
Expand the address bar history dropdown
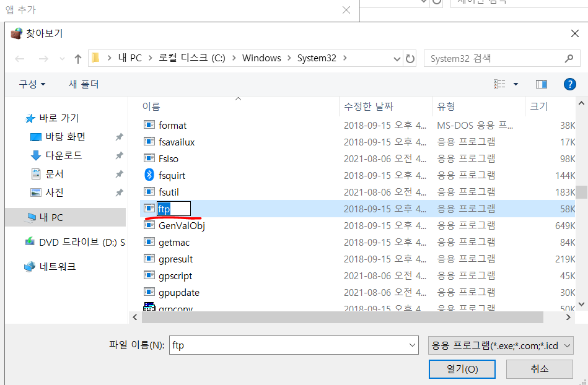(397, 59)
